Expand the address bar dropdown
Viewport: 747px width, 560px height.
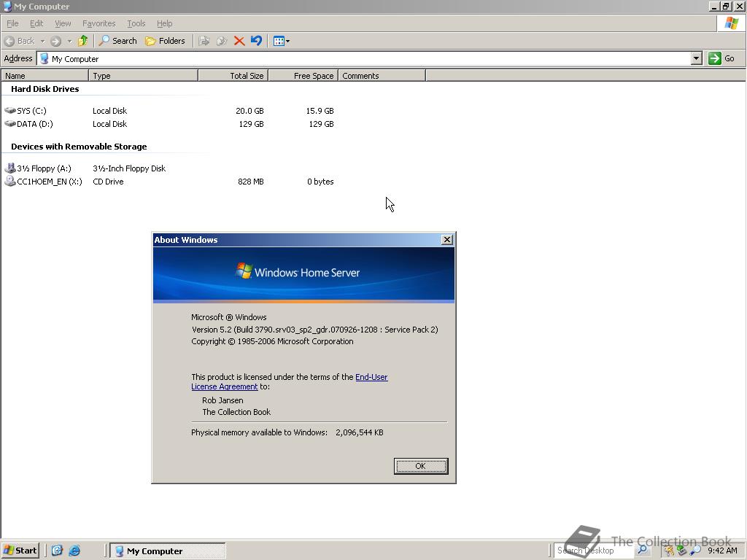(697, 58)
